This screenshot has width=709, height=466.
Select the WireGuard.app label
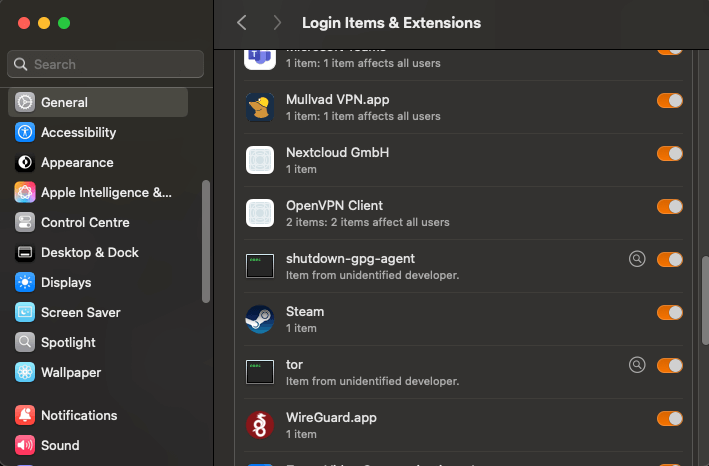click(331, 418)
